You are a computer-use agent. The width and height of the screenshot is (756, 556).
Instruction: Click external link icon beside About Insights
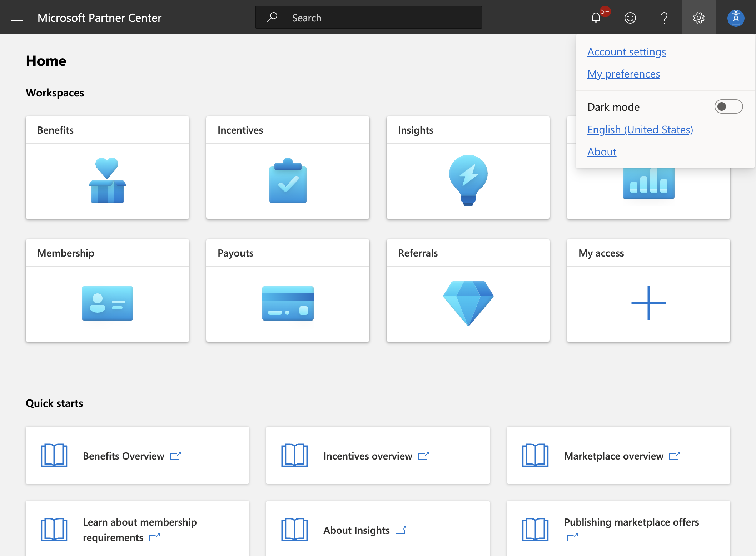[401, 530]
